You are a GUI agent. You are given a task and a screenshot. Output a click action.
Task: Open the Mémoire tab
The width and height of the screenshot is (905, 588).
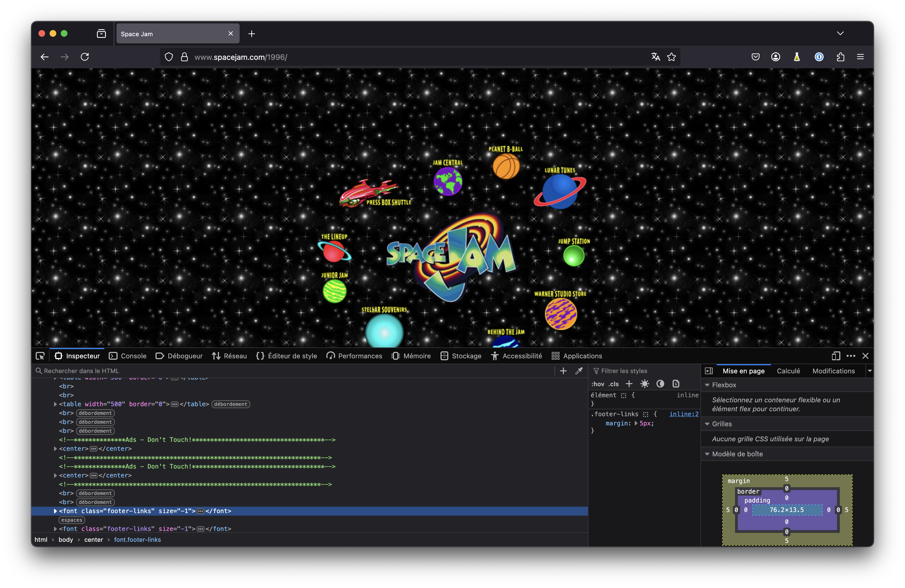[x=412, y=356]
